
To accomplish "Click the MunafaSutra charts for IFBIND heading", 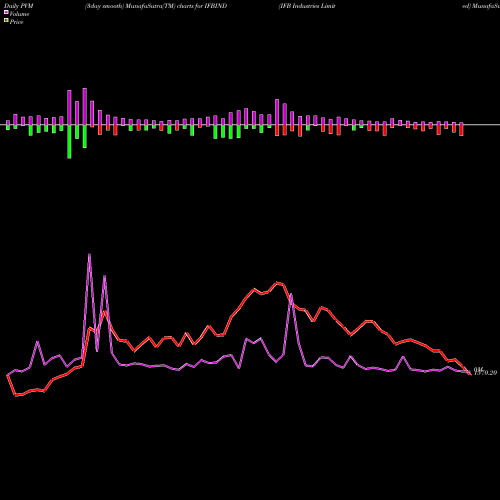I will 156,6.
